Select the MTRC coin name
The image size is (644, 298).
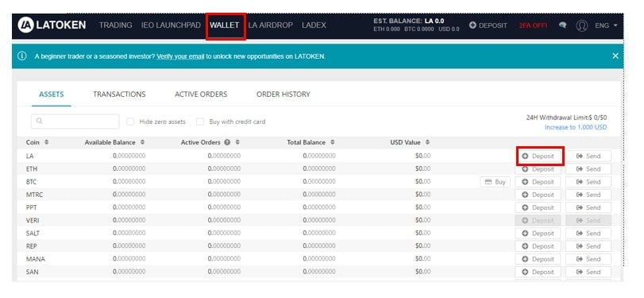point(34,195)
